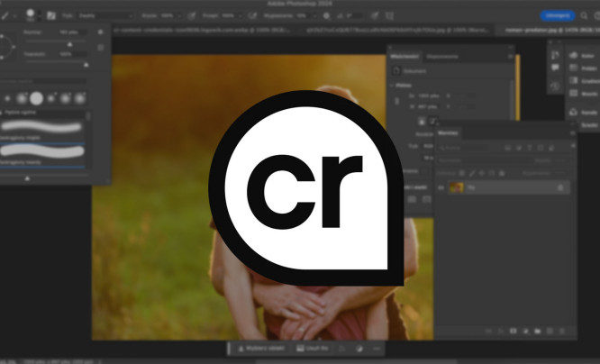Open the Layers panel flyout menu
This screenshot has height=364, width=600.
coord(573,132)
